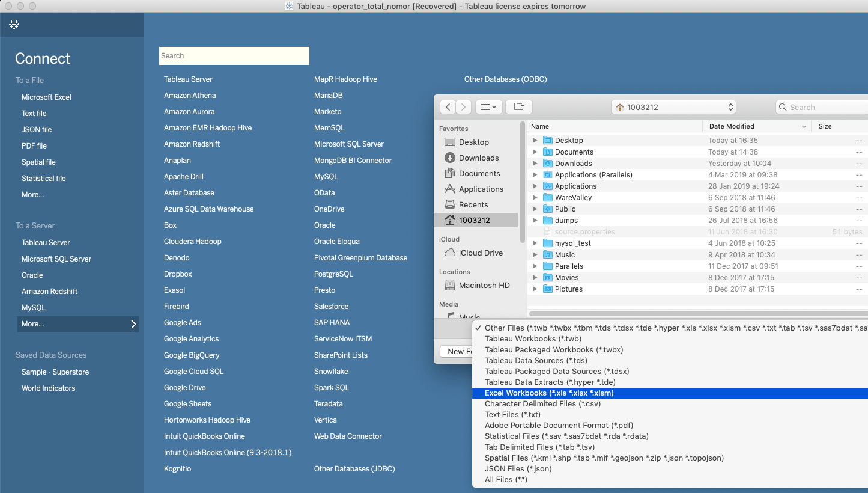
Task: Click the Tableau connector Search box
Action: [x=234, y=56]
